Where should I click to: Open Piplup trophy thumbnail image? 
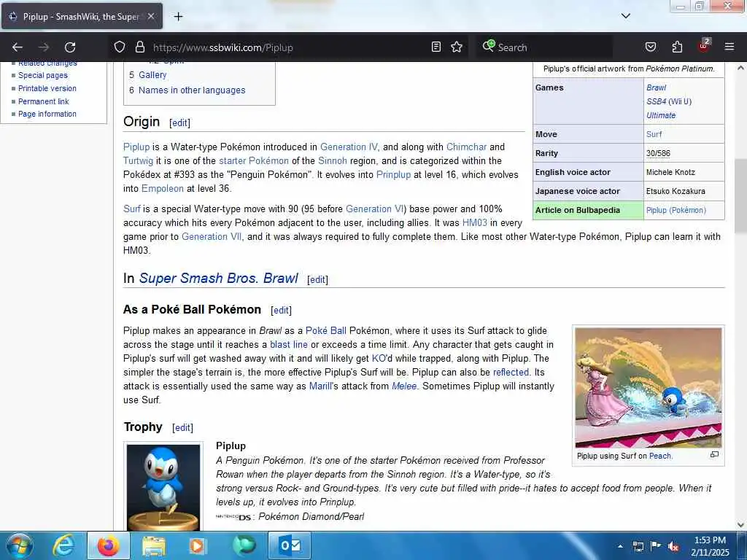point(163,487)
